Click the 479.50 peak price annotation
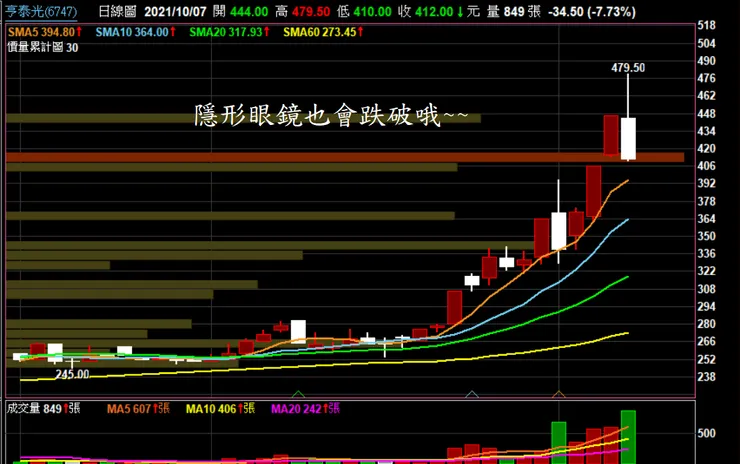The width and height of the screenshot is (740, 464). pos(628,68)
